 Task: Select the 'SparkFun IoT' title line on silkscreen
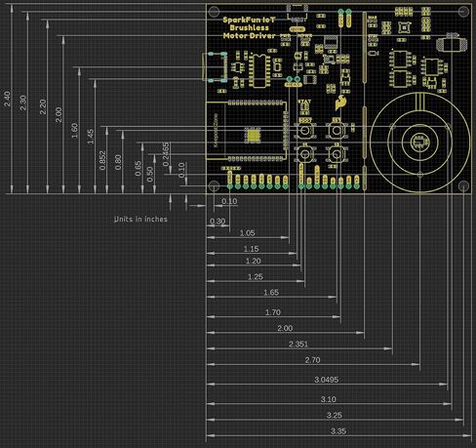pos(249,20)
